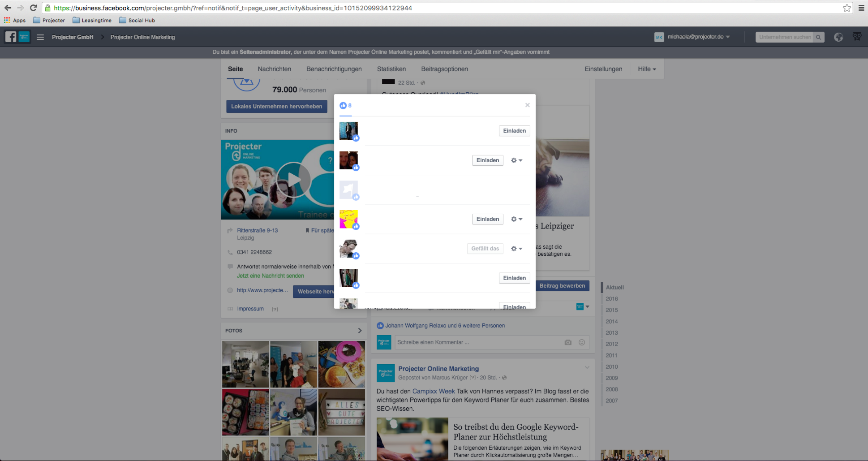Click Lokales Unternehmen hervorheben button
This screenshot has height=461, width=868.
tap(277, 107)
